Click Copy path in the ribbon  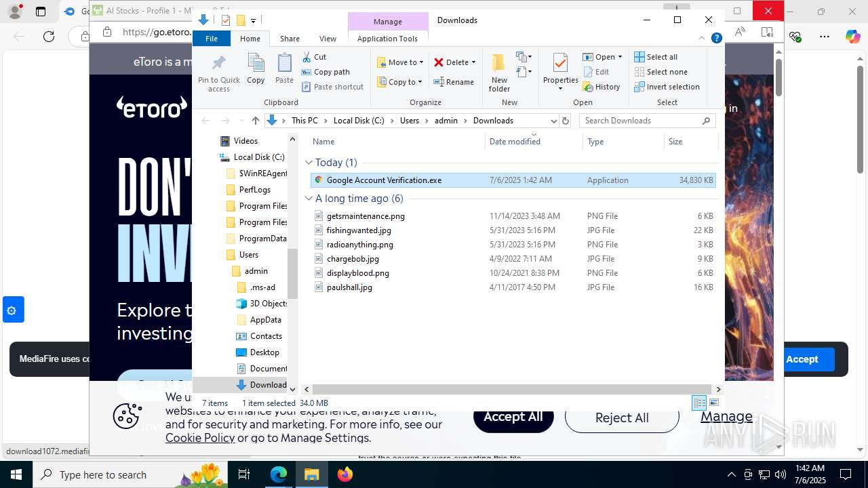coord(325,72)
